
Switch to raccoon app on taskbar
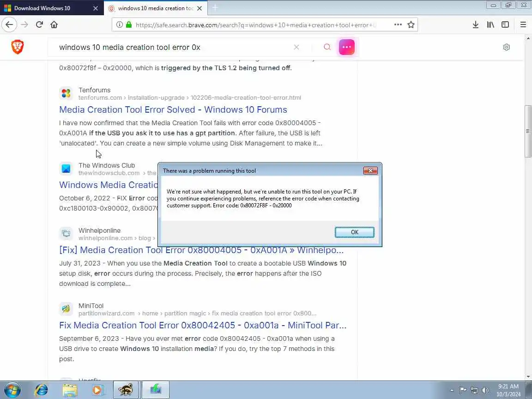(x=126, y=390)
